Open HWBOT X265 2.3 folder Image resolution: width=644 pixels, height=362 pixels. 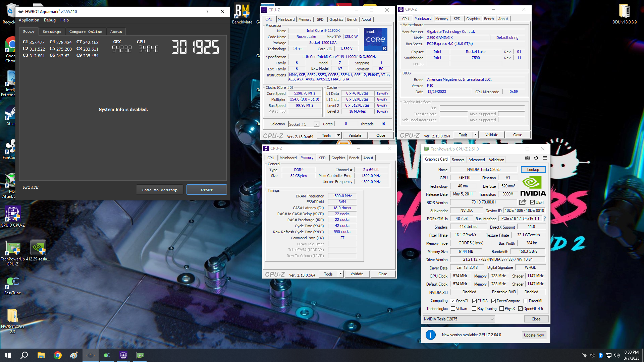13,321
